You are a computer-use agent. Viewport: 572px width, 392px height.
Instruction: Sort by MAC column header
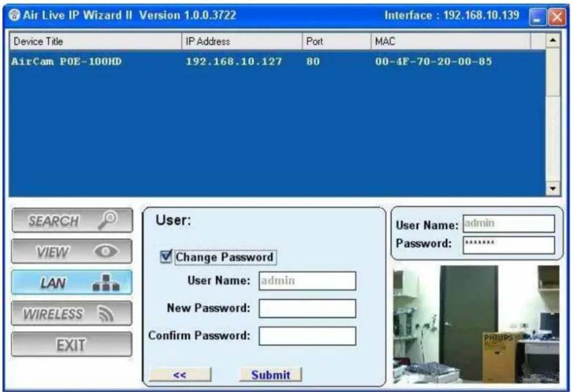[x=450, y=41]
